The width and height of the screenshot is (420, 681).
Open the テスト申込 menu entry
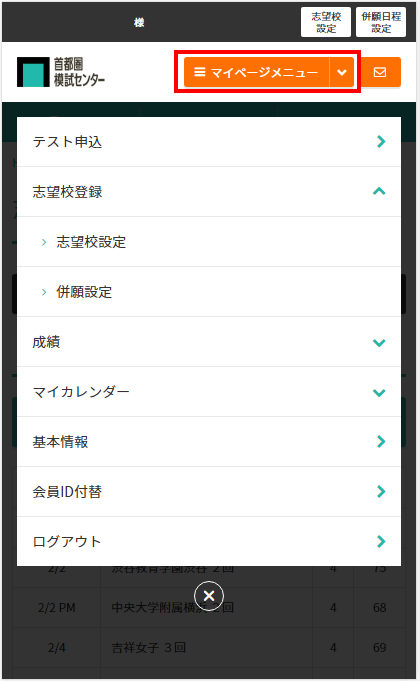tap(208, 142)
